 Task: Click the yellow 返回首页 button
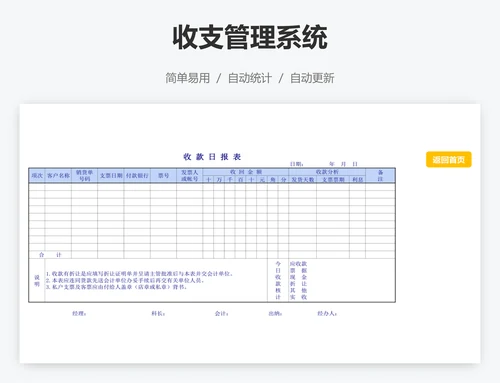[x=449, y=160]
